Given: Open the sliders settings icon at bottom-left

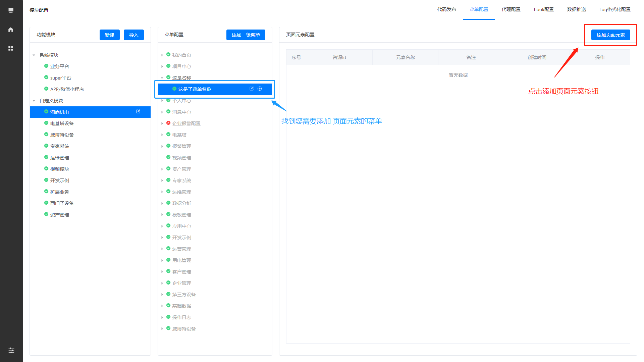Looking at the screenshot, I should tap(11, 350).
